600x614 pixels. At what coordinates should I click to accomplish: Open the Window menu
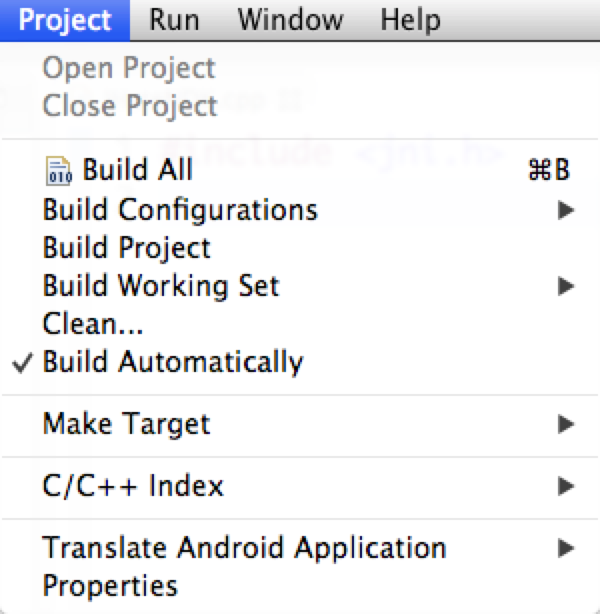[290, 19]
